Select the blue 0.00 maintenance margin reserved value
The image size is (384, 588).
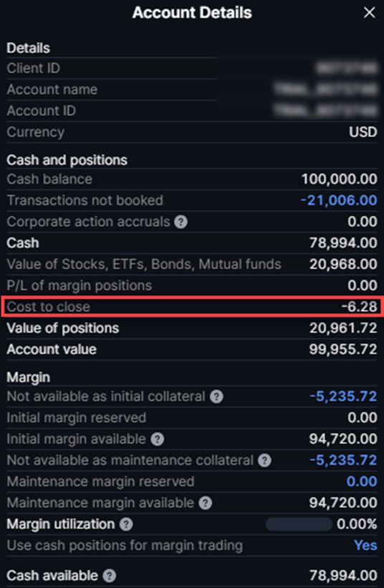click(363, 481)
